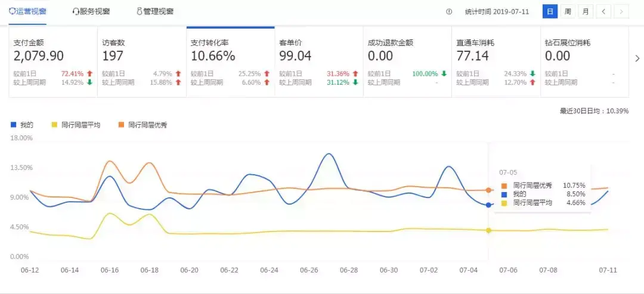Toggle 同行同层平均 legend series
The image size is (644, 294).
76,125
